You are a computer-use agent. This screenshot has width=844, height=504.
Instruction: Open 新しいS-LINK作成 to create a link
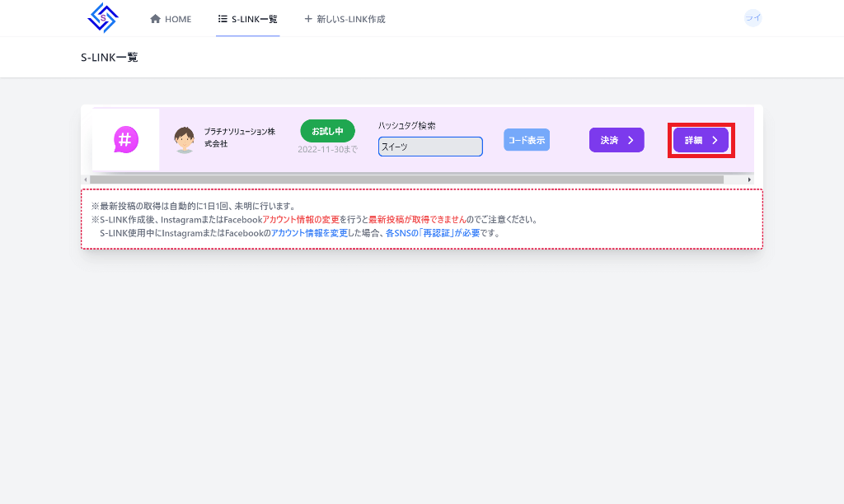pyautogui.click(x=345, y=19)
